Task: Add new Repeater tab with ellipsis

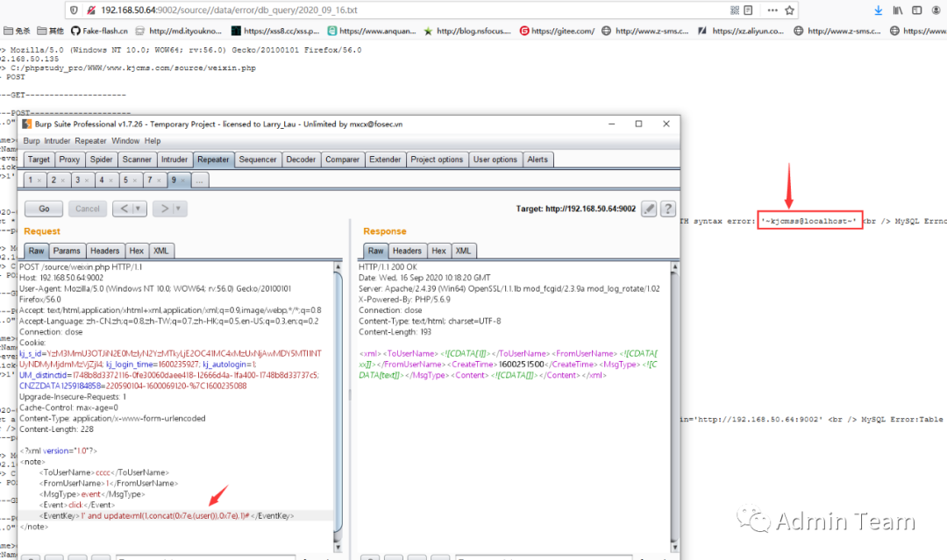Action: point(199,181)
